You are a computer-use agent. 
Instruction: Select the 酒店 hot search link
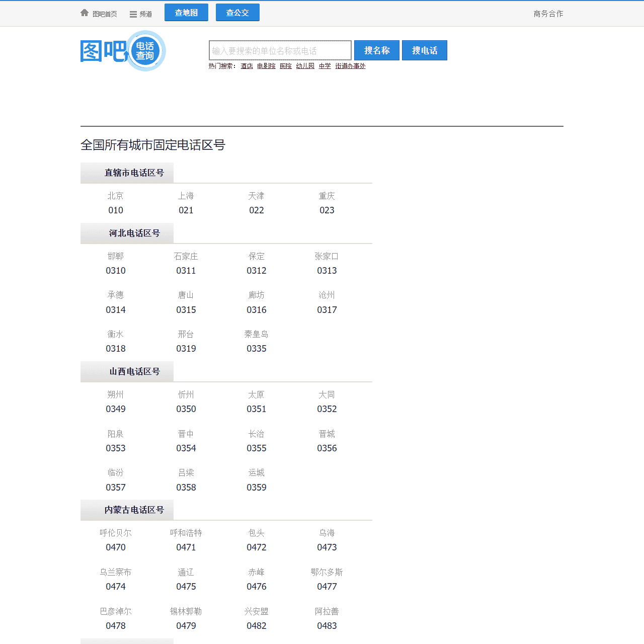[x=246, y=66]
